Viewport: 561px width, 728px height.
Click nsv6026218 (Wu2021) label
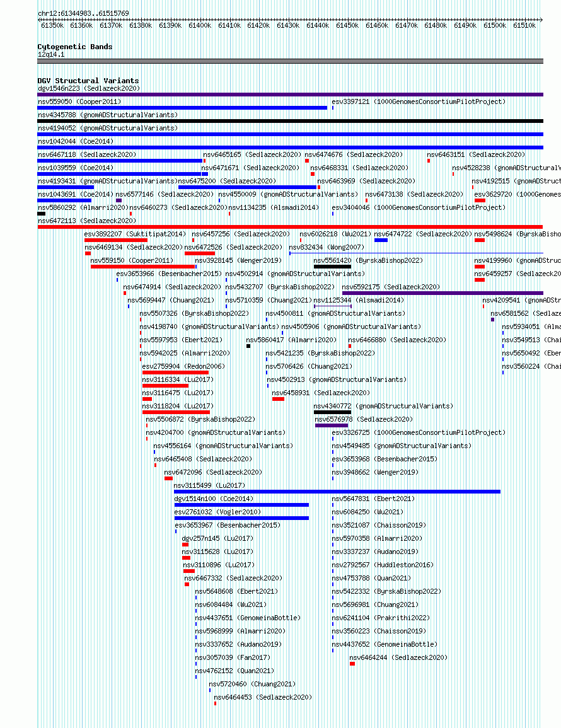click(x=335, y=234)
